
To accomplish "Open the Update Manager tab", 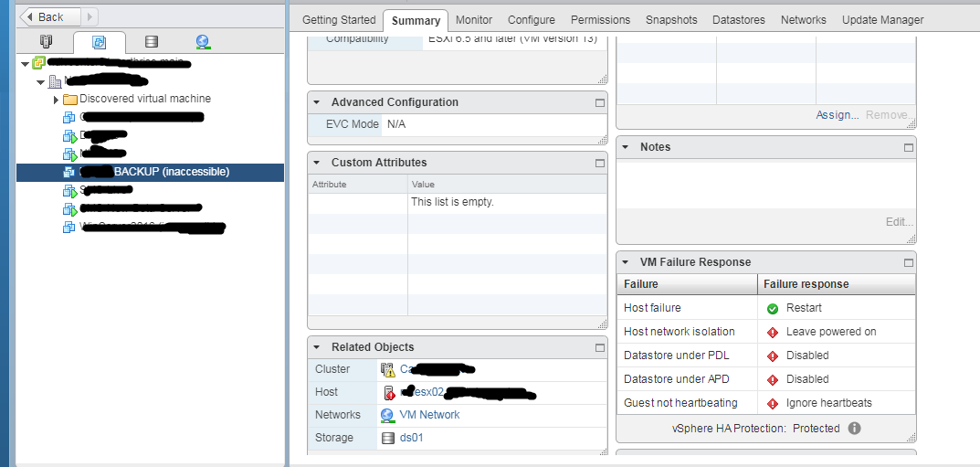I will [x=882, y=20].
